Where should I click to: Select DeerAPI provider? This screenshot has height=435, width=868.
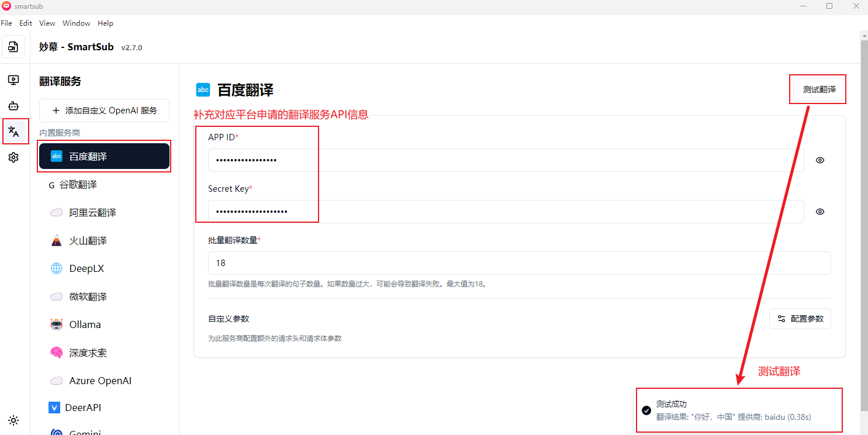point(104,408)
